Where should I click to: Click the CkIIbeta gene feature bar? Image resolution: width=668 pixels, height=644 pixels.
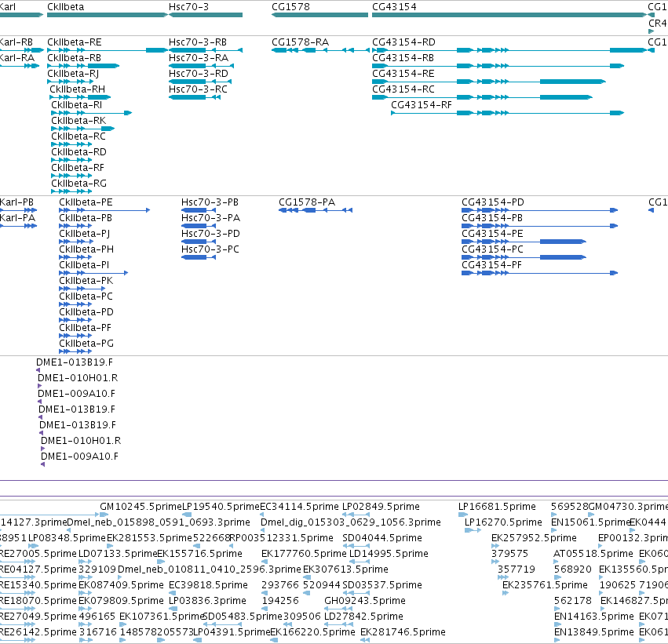coord(108,15)
